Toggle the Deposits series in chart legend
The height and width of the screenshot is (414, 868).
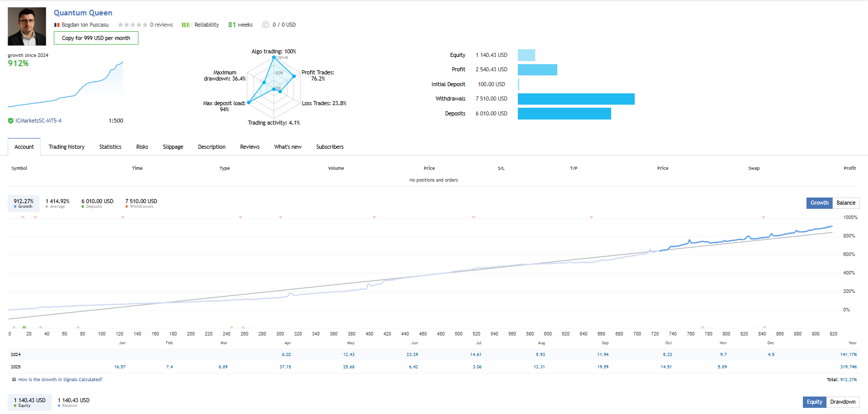[x=97, y=203]
